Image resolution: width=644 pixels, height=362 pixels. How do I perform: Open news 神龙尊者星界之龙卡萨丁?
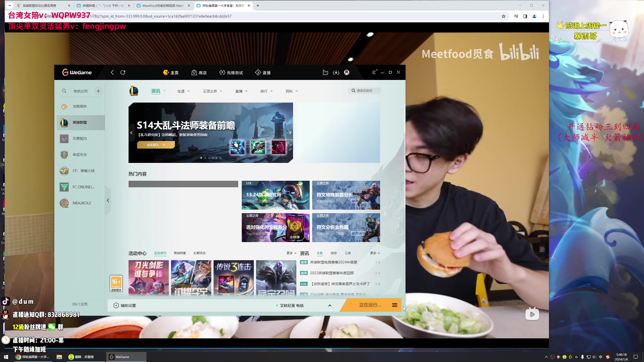[x=340, y=284]
